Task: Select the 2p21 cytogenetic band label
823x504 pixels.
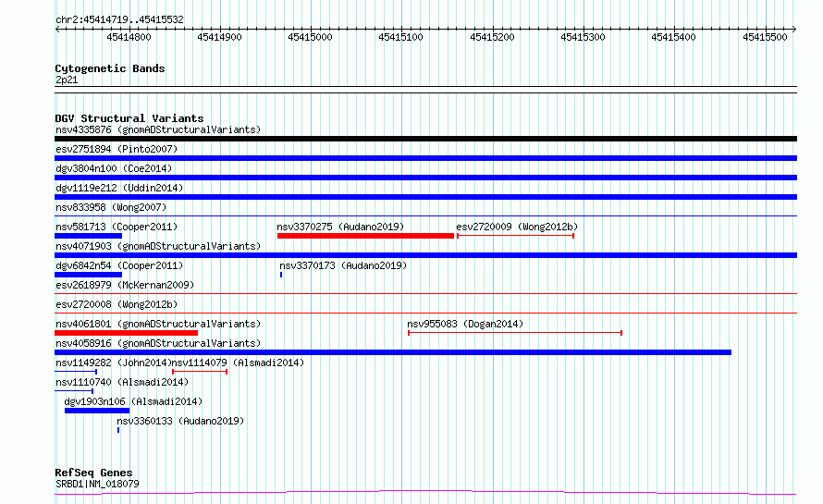Action: tap(67, 80)
